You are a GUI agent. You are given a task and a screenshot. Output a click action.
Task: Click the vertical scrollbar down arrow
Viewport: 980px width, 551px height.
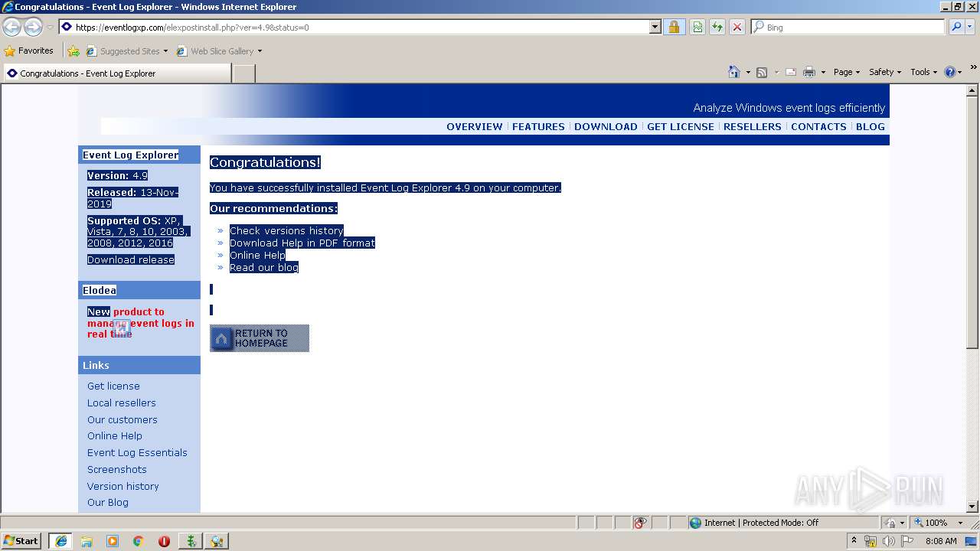pos(972,506)
